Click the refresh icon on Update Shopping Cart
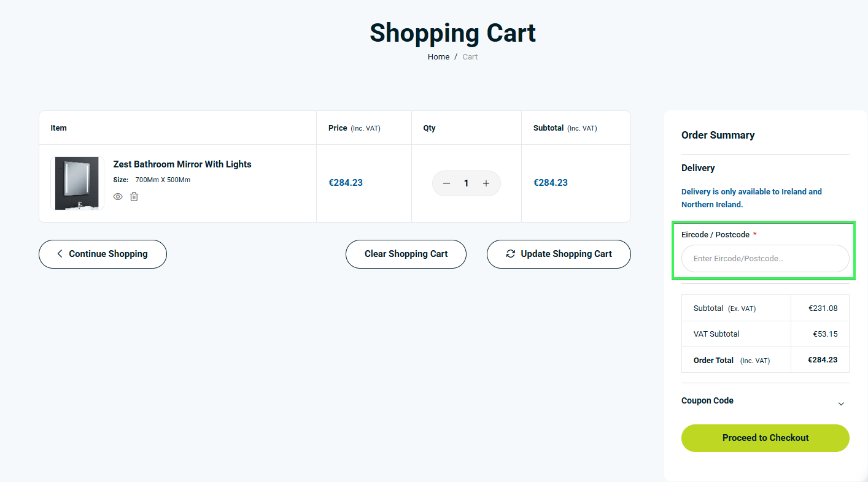 (510, 254)
